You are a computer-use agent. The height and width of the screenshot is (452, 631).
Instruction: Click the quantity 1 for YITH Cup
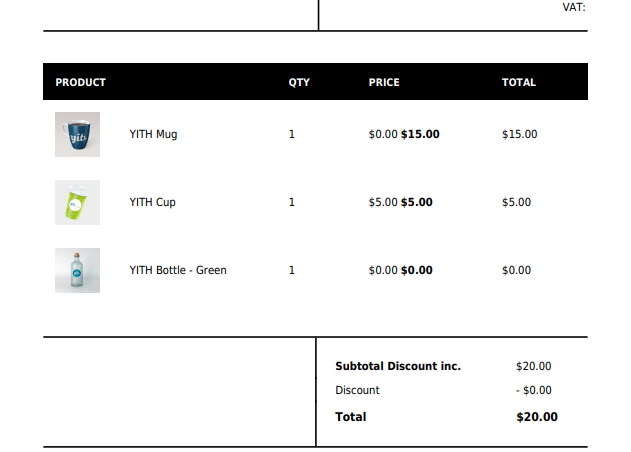292,202
